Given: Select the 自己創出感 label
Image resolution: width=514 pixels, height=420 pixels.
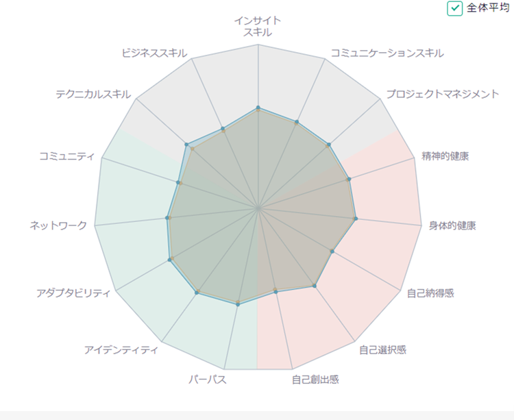Looking at the screenshot, I should [x=315, y=380].
